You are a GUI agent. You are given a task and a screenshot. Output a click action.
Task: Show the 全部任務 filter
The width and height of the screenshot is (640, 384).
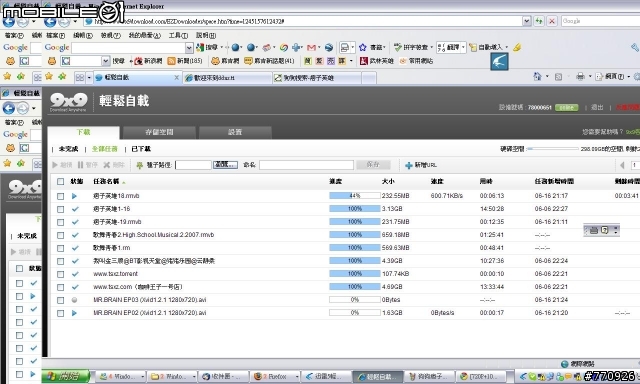pyautogui.click(x=104, y=149)
